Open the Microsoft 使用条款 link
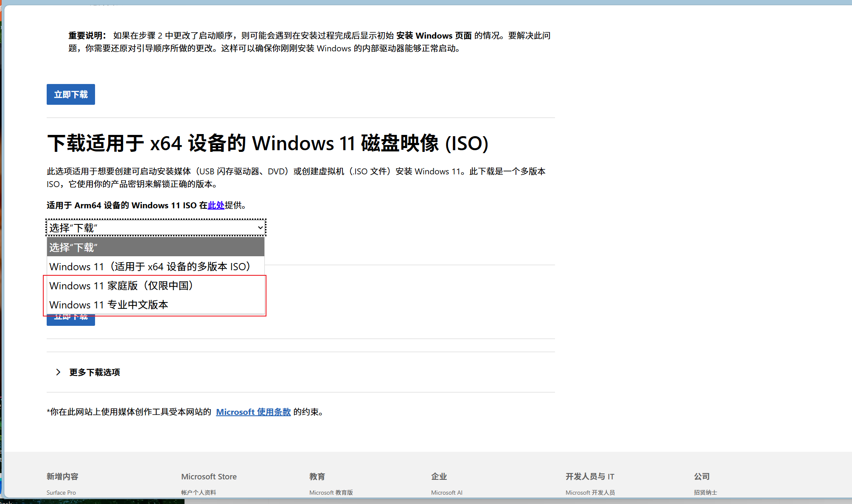852x504 pixels. [x=253, y=412]
